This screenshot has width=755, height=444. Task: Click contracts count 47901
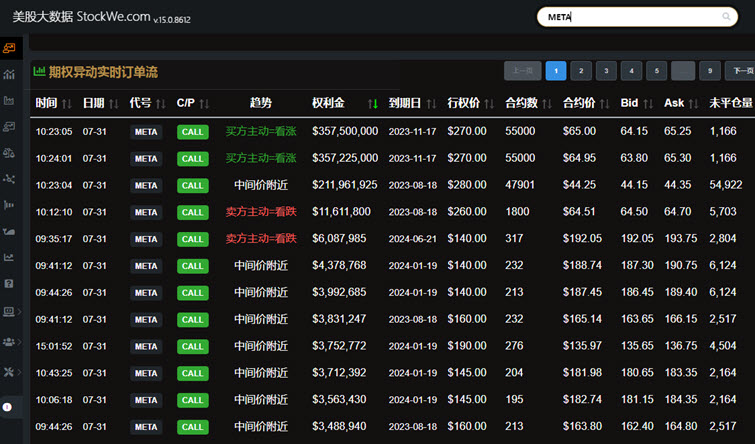pyautogui.click(x=520, y=185)
